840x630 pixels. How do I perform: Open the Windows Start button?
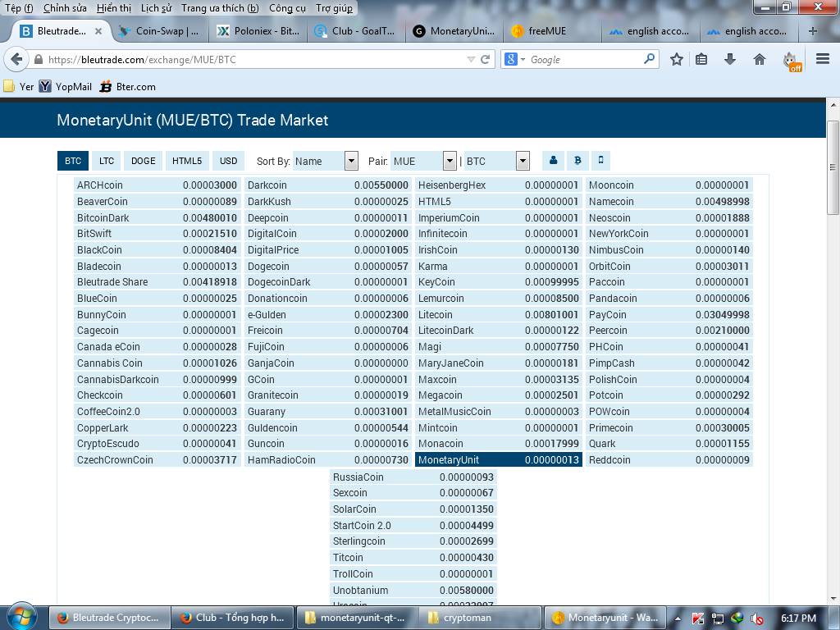(x=21, y=617)
